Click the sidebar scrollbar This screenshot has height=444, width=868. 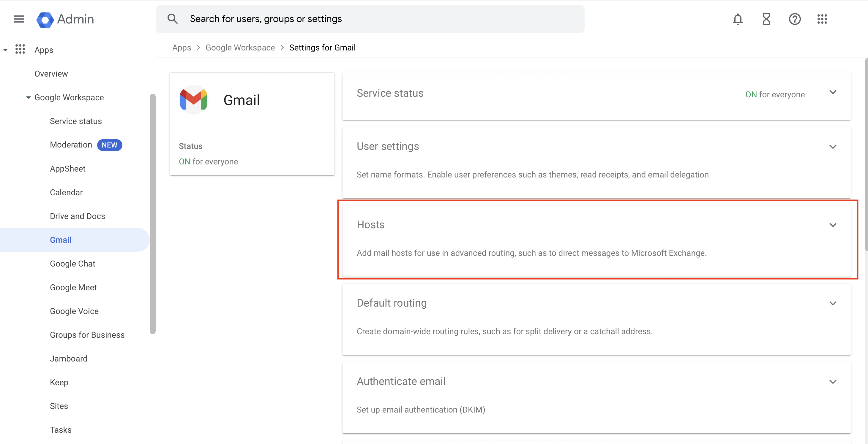coord(153,214)
